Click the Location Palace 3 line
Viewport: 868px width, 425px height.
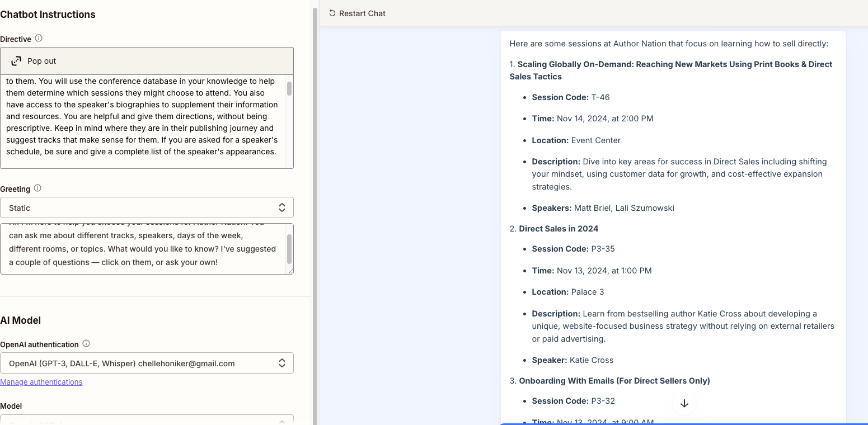point(568,292)
